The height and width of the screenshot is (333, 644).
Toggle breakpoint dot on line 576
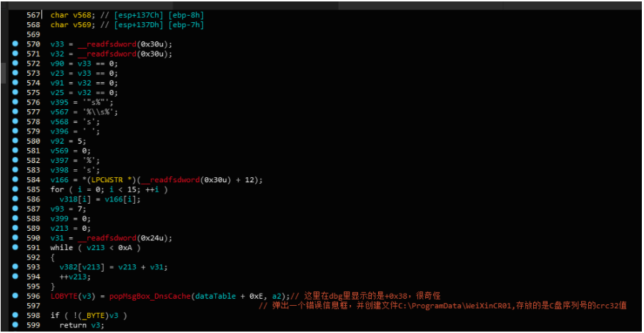(15, 102)
